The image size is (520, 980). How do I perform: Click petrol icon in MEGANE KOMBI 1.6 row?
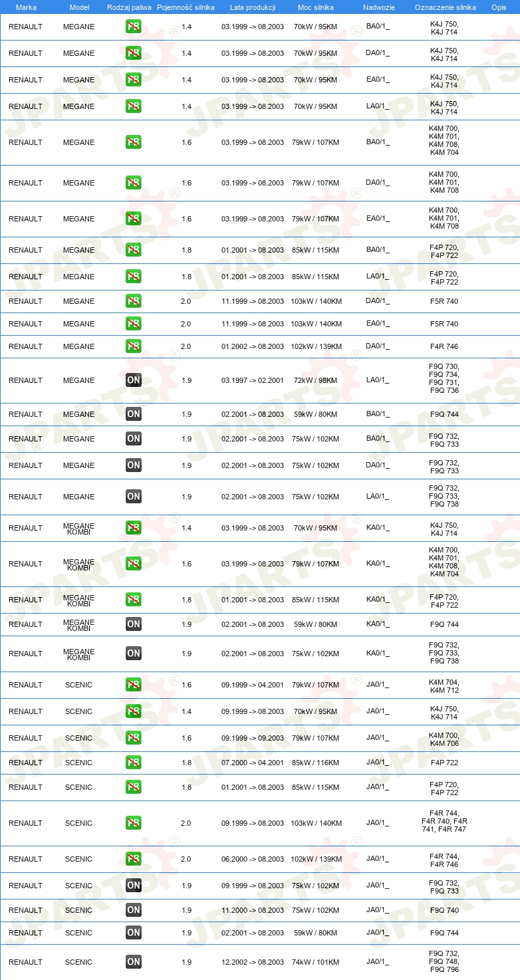pos(134,564)
